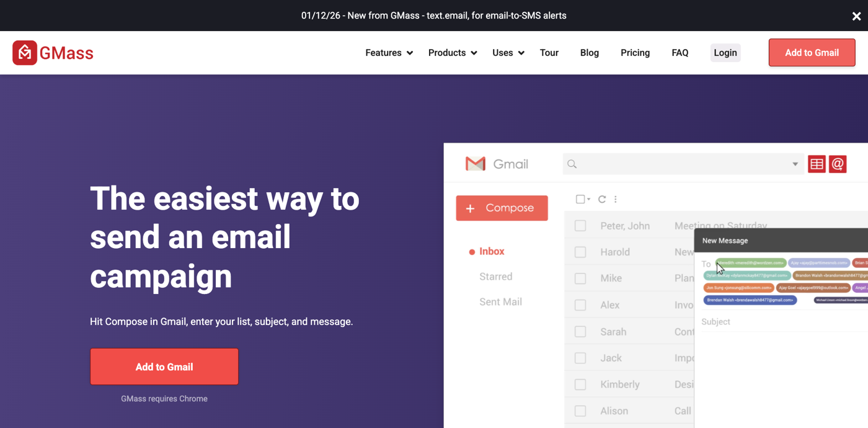Viewport: 868px width, 428px height.
Task: Select Inbox in the Gmail sidebar
Action: pyautogui.click(x=492, y=251)
